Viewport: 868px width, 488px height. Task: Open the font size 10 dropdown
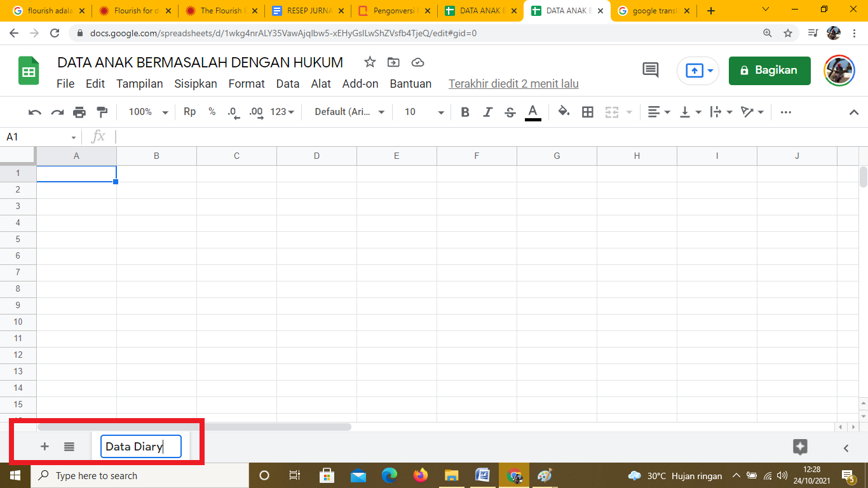coord(424,112)
